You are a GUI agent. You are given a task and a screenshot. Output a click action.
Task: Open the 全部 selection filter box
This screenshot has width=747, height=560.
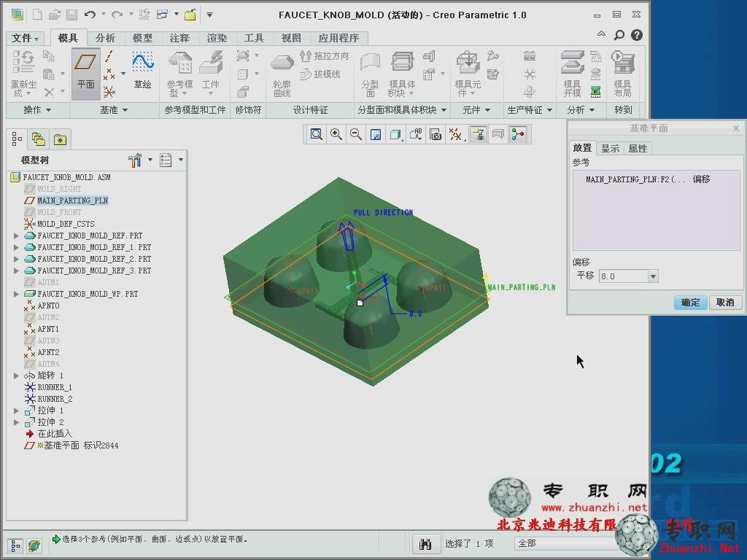(x=567, y=543)
